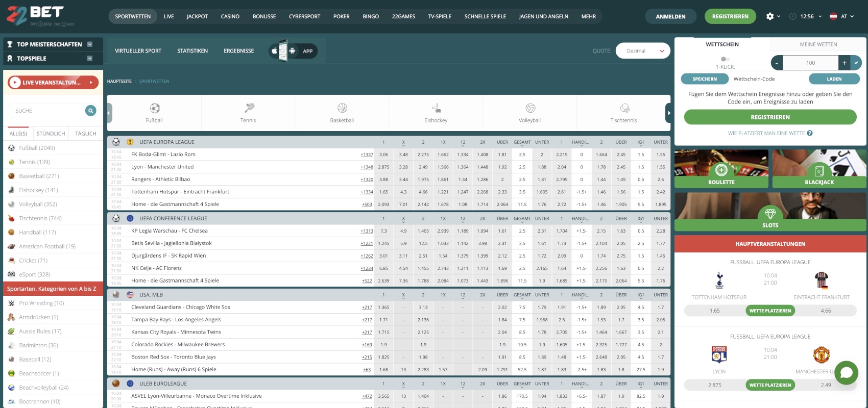The width and height of the screenshot is (868, 408).
Task: Choose the Basketball icon in sports carousel
Action: tap(342, 108)
